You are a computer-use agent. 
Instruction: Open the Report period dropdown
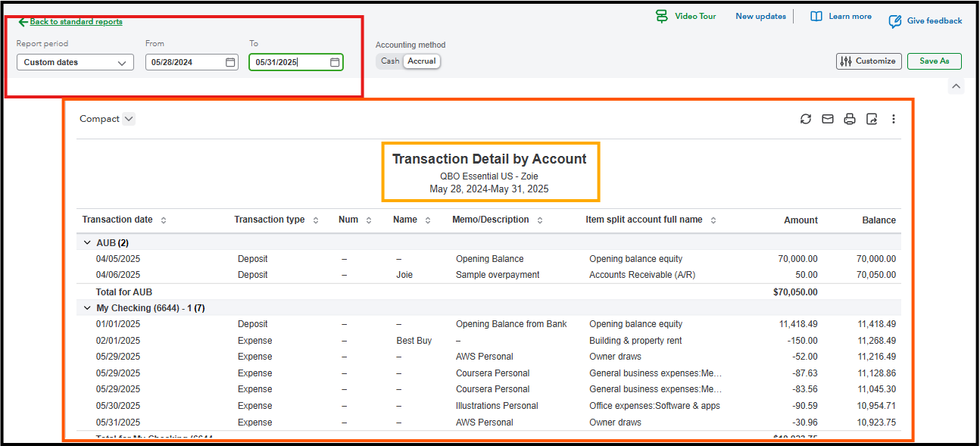75,62
